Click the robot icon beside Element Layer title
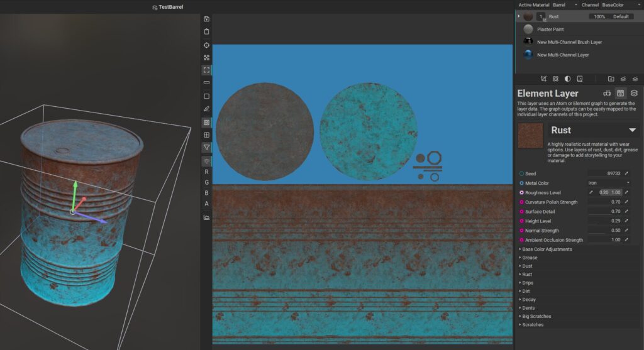 pos(607,93)
